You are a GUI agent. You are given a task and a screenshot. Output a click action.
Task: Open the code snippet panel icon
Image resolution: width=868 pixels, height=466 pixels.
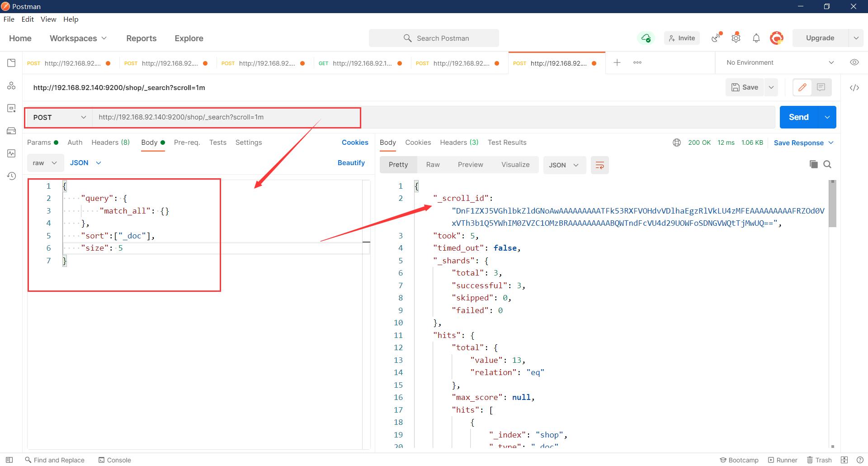coord(854,88)
